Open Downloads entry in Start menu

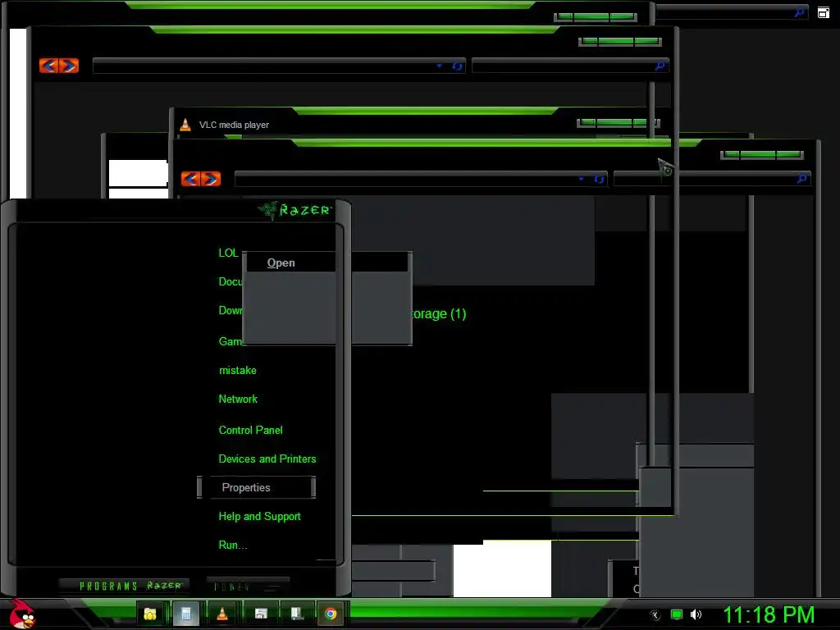tap(231, 311)
